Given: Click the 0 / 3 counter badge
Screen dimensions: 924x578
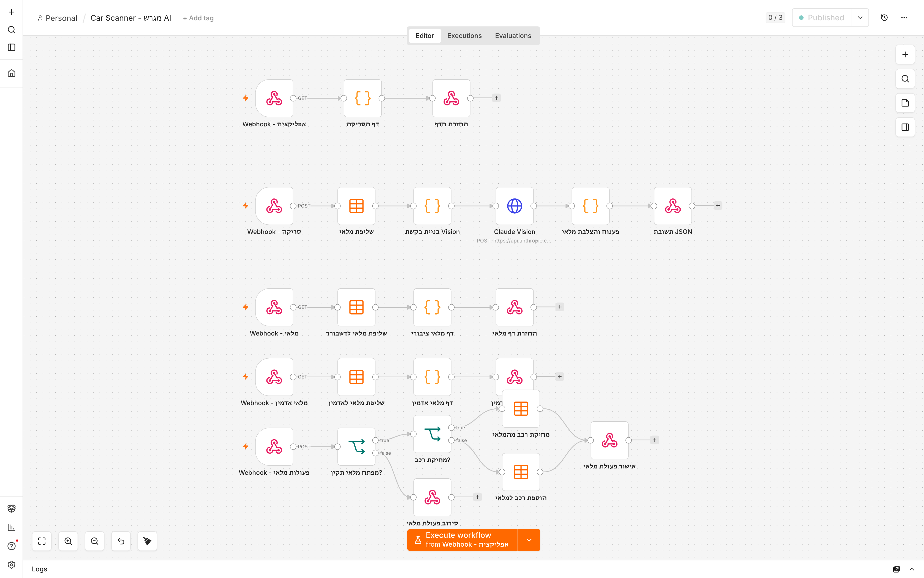Looking at the screenshot, I should (775, 18).
